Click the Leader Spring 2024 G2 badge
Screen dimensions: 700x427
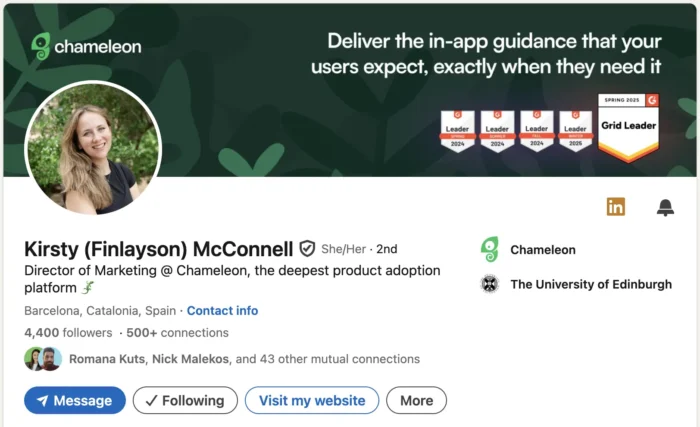tap(458, 131)
